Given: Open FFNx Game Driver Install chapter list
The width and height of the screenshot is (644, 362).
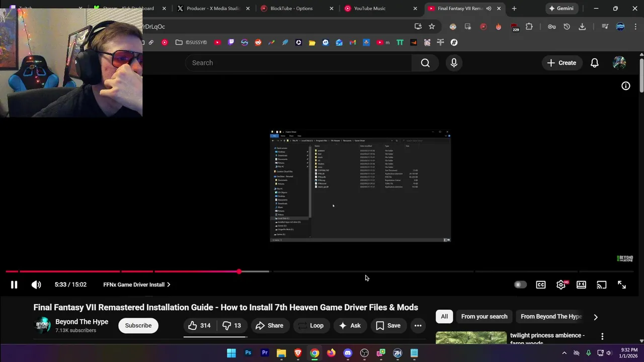Looking at the screenshot, I should (136, 285).
